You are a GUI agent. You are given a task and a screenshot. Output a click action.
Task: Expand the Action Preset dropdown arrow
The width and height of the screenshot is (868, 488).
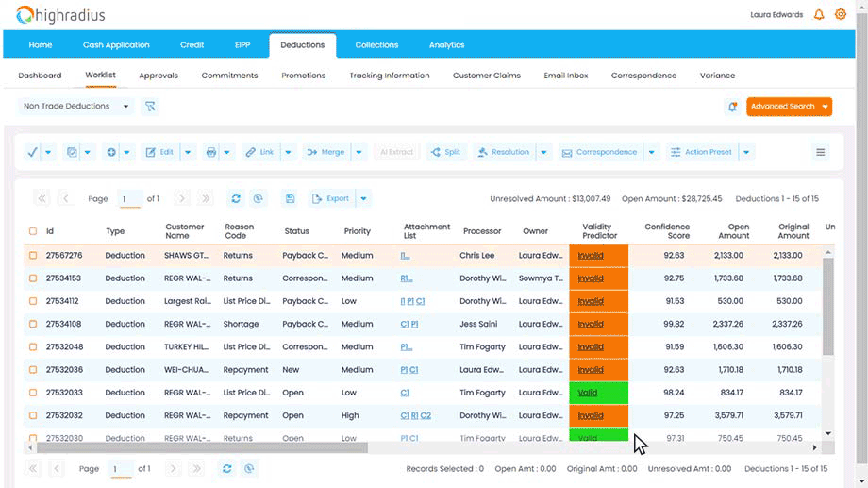click(x=746, y=152)
